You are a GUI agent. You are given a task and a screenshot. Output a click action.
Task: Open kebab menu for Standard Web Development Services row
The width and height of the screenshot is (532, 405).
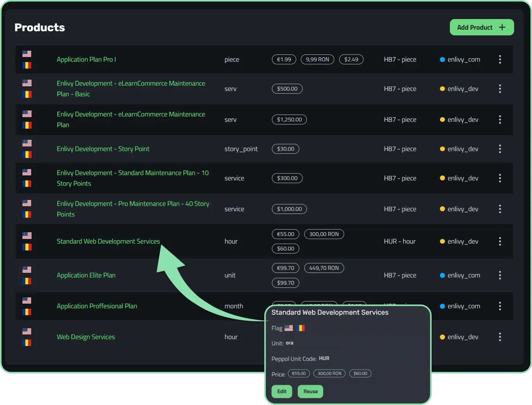click(x=500, y=241)
